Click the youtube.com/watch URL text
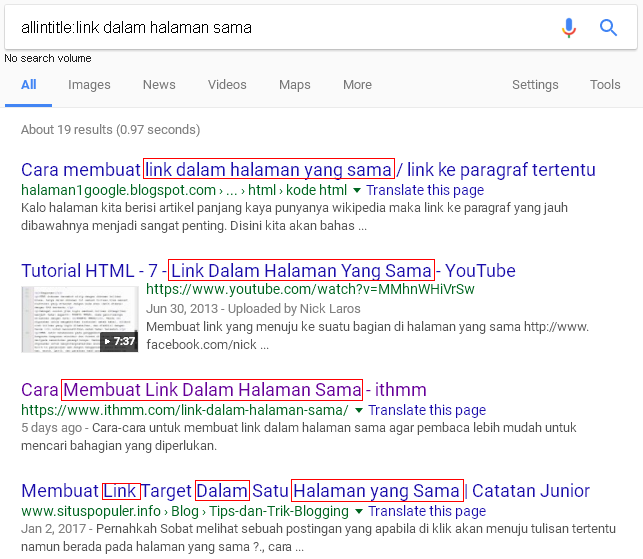 pos(310,289)
